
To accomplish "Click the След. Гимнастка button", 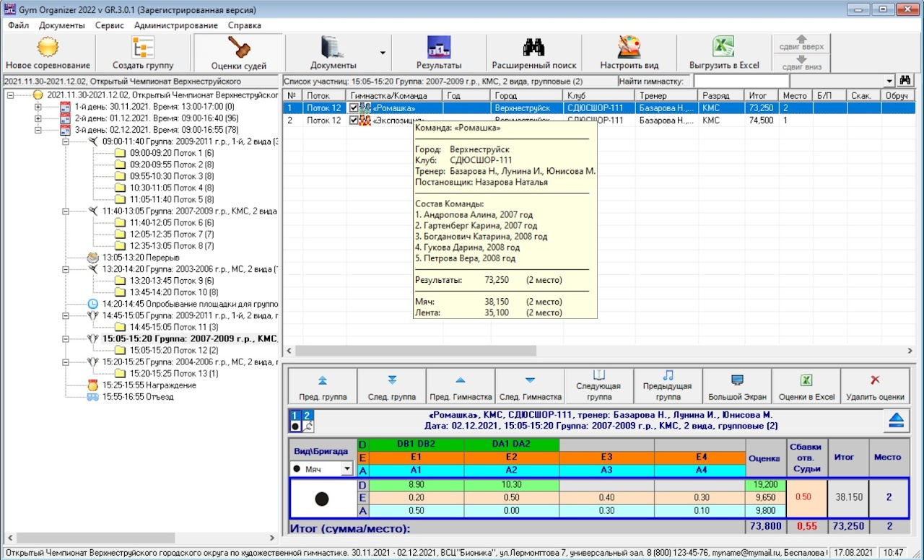I will pos(530,386).
